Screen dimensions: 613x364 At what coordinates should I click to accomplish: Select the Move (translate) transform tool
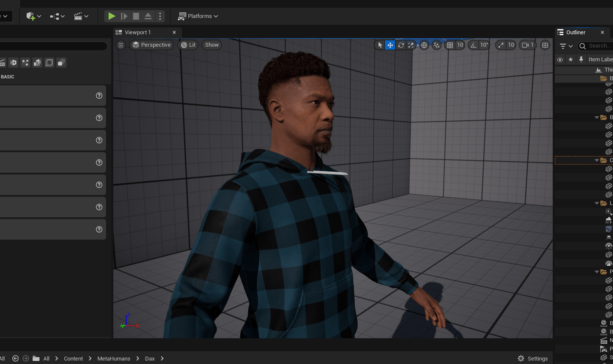(390, 45)
